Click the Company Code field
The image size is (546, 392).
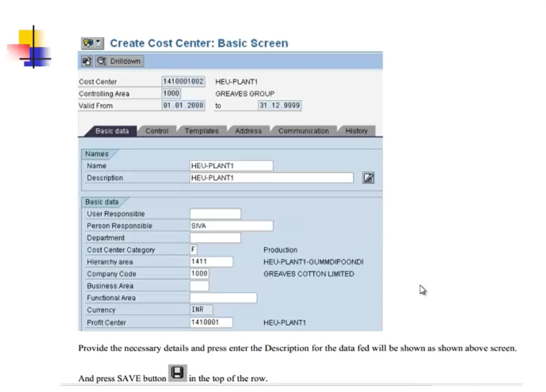(199, 274)
